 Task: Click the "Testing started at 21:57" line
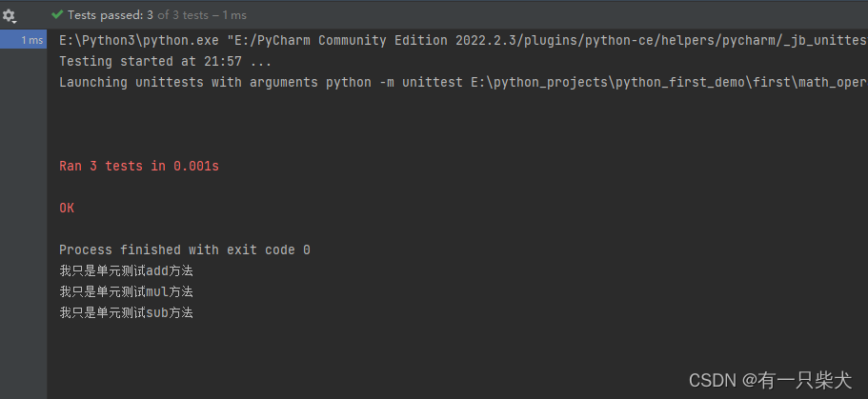tap(165, 62)
